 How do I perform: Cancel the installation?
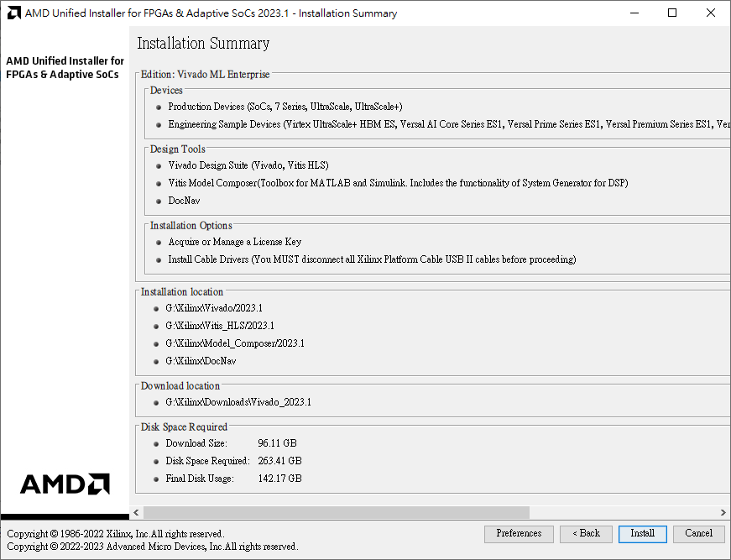point(699,533)
